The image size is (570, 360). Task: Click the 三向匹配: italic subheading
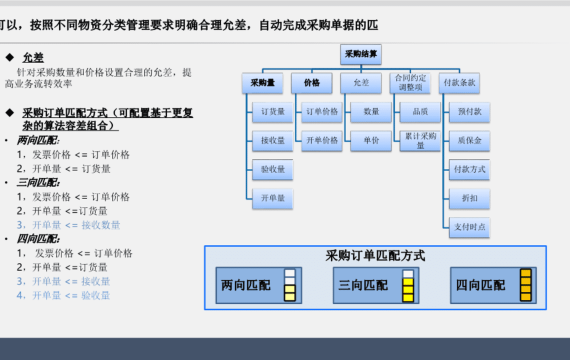(x=38, y=183)
